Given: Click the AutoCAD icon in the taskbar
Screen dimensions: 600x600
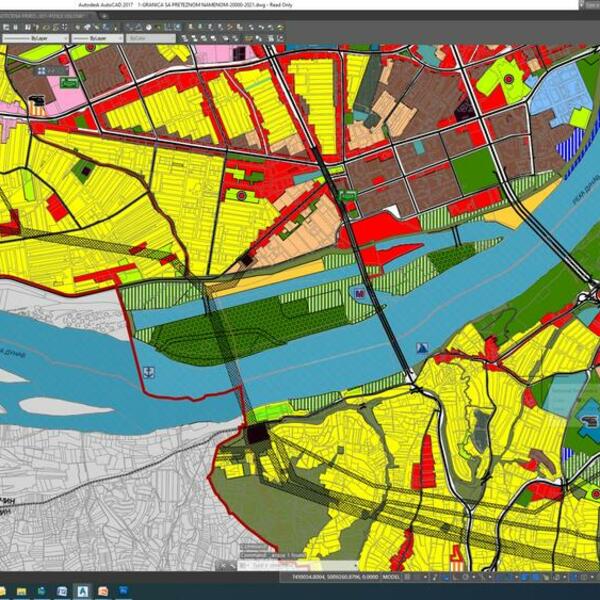Looking at the screenshot, I should (x=82, y=591).
